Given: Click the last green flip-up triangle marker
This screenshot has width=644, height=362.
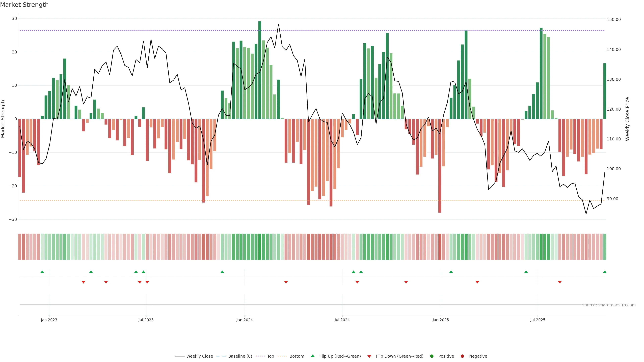Looking at the screenshot, I should coord(604,272).
